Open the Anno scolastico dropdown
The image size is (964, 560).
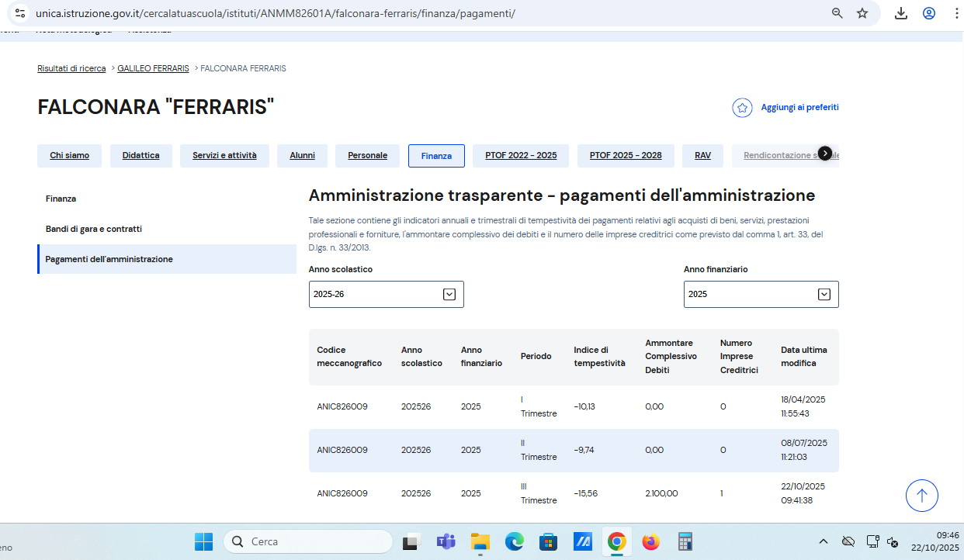pos(386,294)
